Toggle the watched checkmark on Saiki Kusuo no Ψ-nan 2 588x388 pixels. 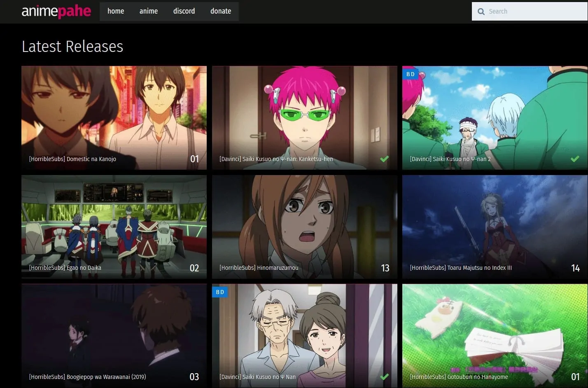click(x=575, y=159)
